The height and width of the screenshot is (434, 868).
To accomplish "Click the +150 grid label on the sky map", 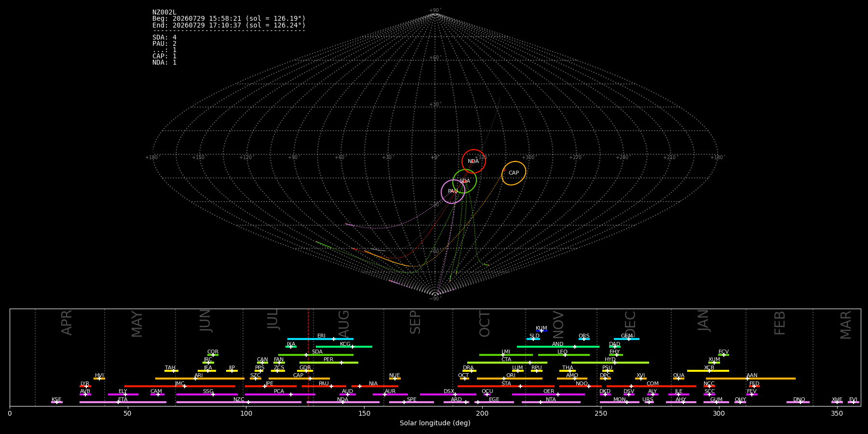I will click(x=198, y=158).
